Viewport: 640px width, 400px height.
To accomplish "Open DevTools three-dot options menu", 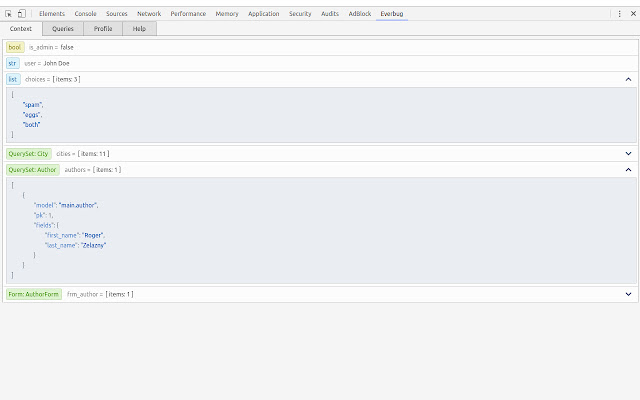I will coord(618,14).
